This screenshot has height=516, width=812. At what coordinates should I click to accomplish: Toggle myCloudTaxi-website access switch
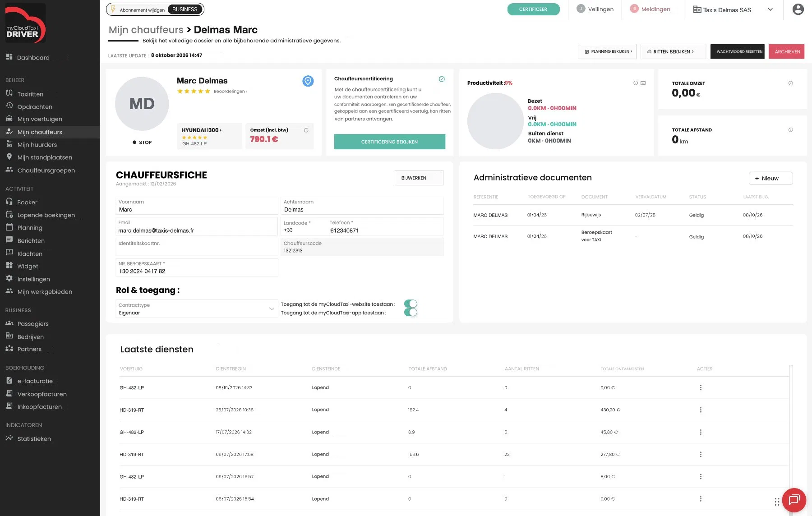coord(411,304)
